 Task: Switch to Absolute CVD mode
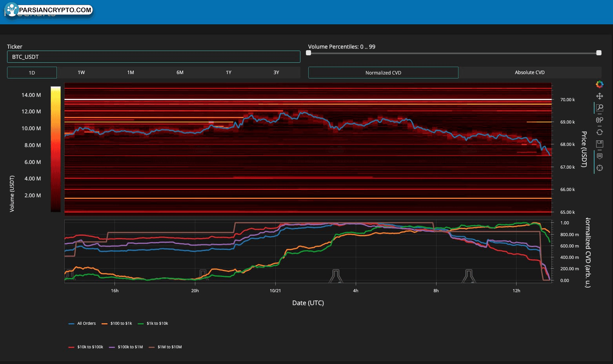(x=530, y=73)
